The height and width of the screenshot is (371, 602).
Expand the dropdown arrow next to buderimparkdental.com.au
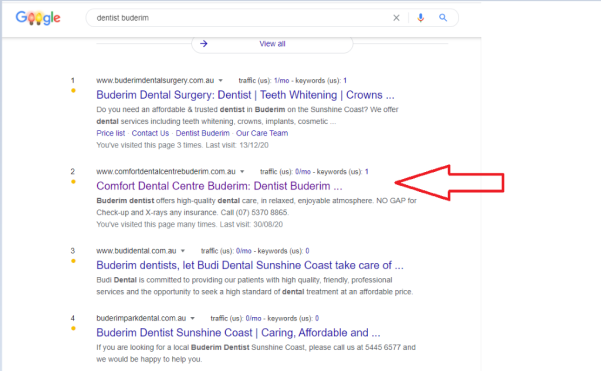pos(193,318)
